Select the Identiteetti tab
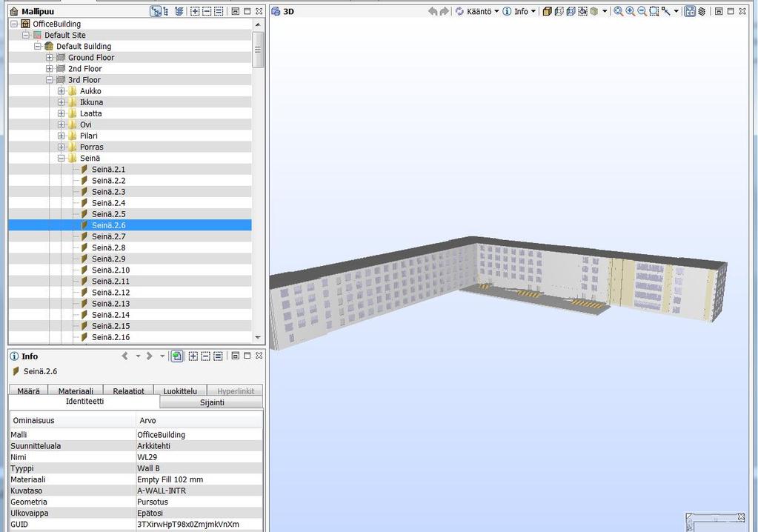The image size is (758, 532). click(x=84, y=402)
